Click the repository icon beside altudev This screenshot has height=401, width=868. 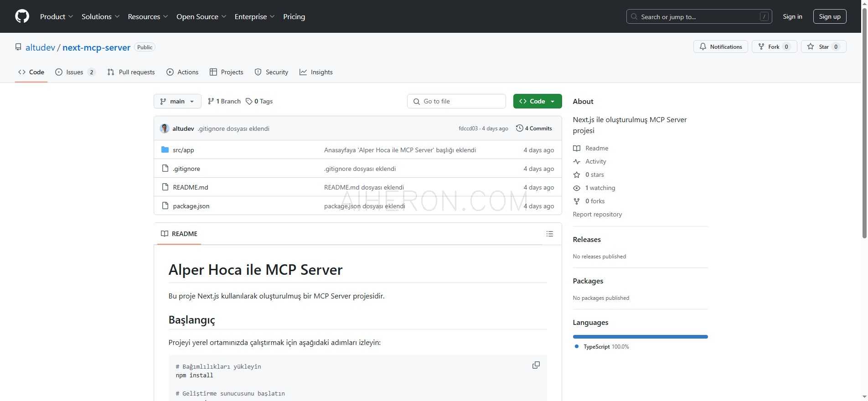(x=18, y=47)
